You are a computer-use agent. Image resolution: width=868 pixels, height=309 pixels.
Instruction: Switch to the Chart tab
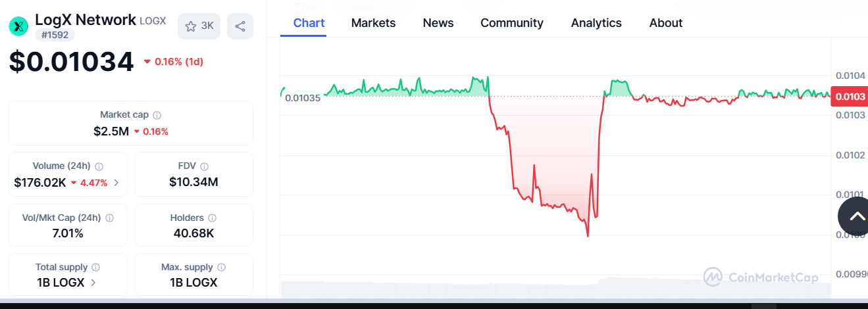pos(309,23)
